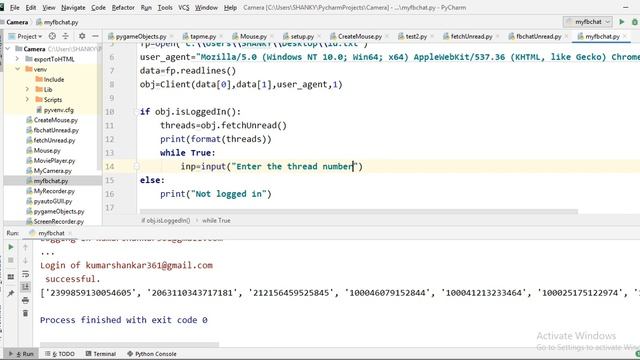Expand the exportToHTML folder
This screenshot has width=640, height=360.
[x=17, y=59]
